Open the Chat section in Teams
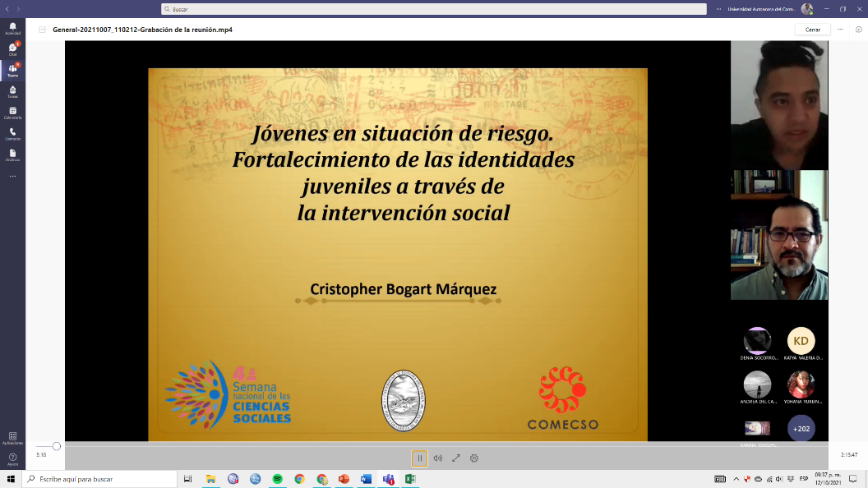Screen dimensions: 868x488 click(x=12, y=49)
